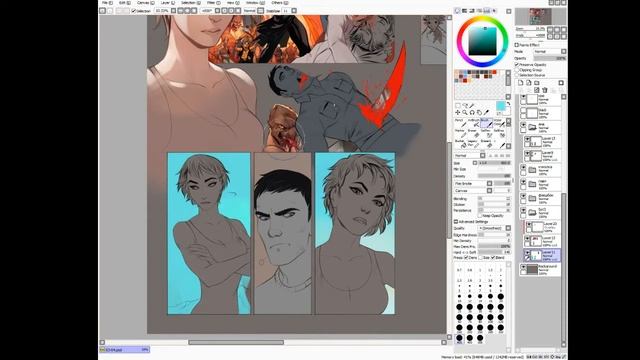This screenshot has width=640, height=360.
Task: Open the Window menu
Action: (x=255, y=2)
